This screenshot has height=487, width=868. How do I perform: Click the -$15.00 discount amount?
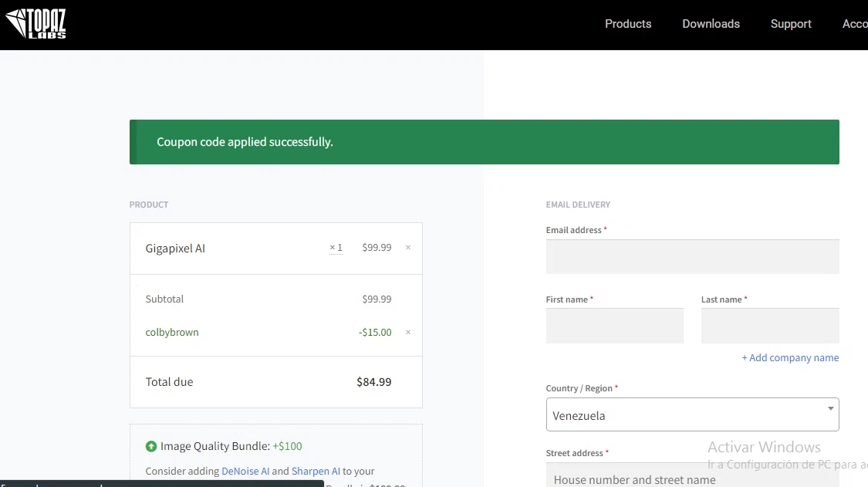(x=375, y=333)
